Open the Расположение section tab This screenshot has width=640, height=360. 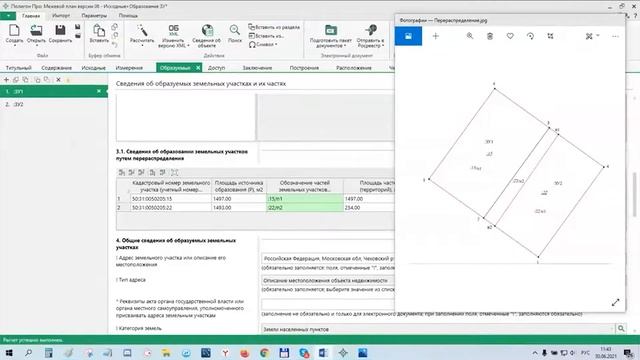pos(353,68)
